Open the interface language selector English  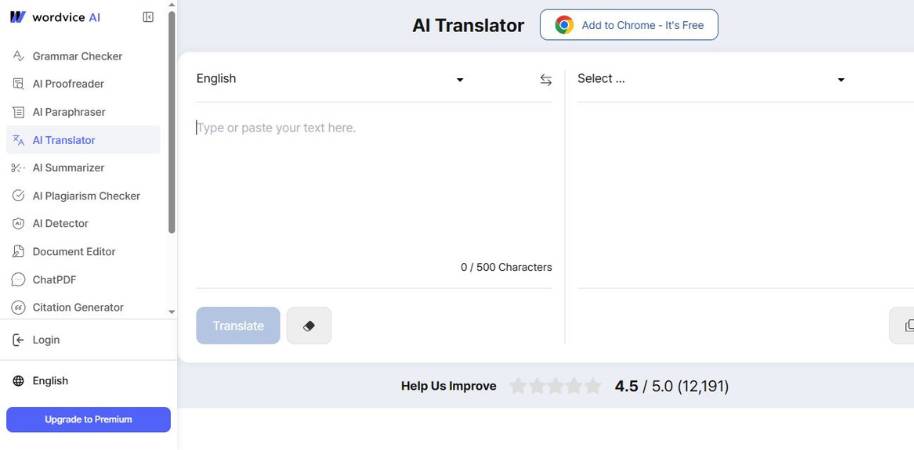pos(50,381)
